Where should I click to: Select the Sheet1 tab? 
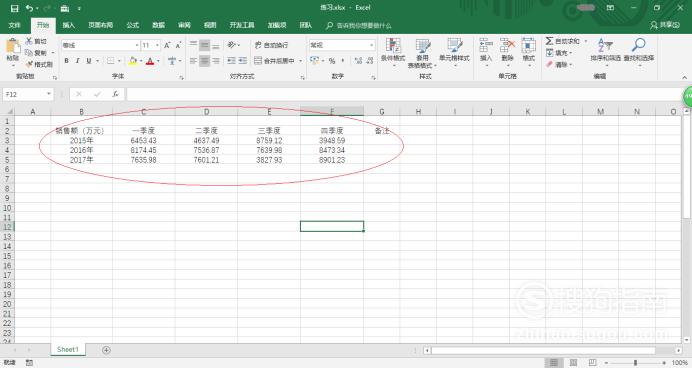pos(68,349)
